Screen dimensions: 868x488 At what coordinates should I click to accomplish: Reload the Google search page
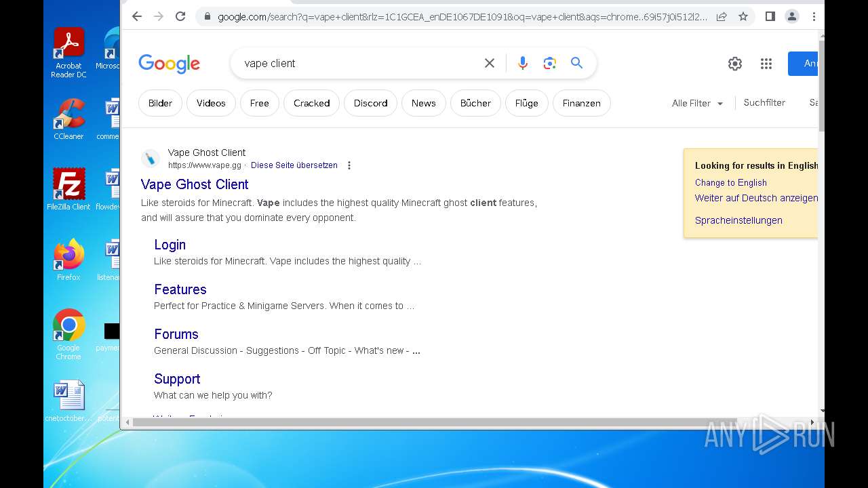pyautogui.click(x=180, y=16)
